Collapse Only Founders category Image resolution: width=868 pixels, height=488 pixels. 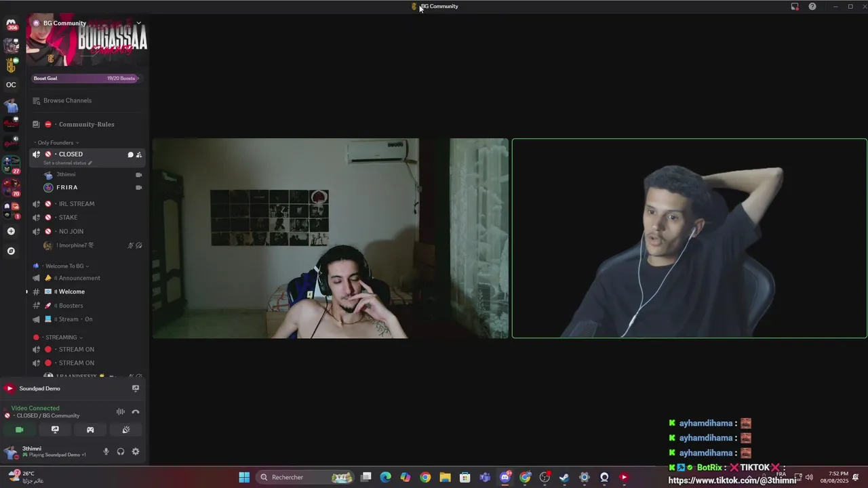[x=58, y=142]
